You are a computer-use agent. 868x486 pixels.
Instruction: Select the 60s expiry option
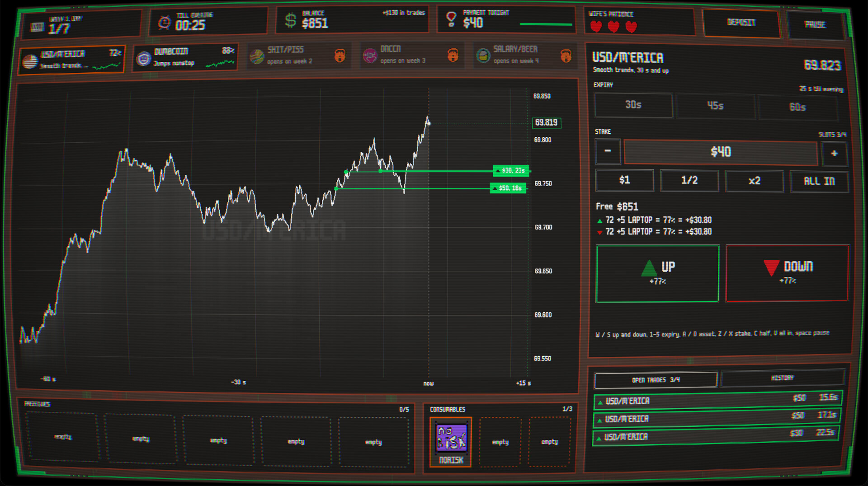click(797, 107)
